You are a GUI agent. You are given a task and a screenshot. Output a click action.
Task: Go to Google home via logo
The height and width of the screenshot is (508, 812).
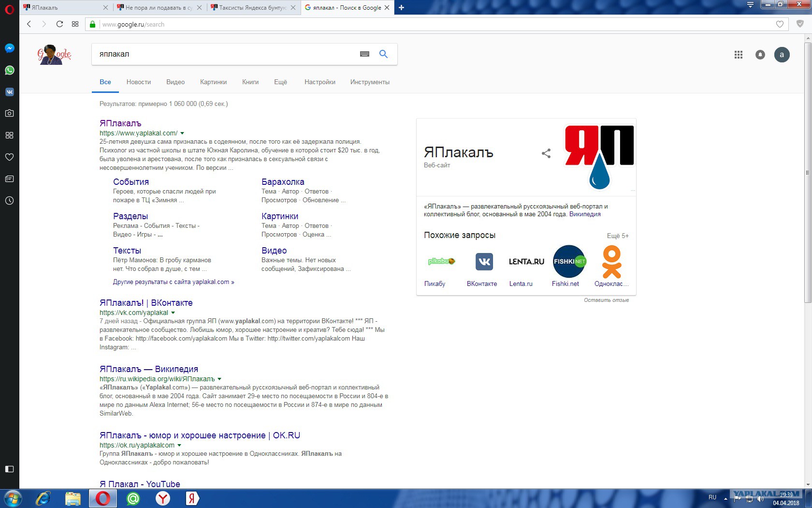[x=54, y=55]
